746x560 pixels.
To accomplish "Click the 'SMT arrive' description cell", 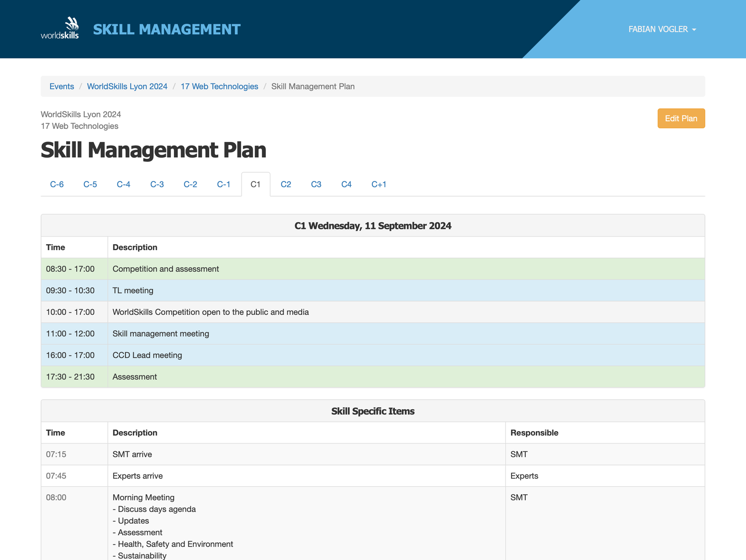I will 306,454.
